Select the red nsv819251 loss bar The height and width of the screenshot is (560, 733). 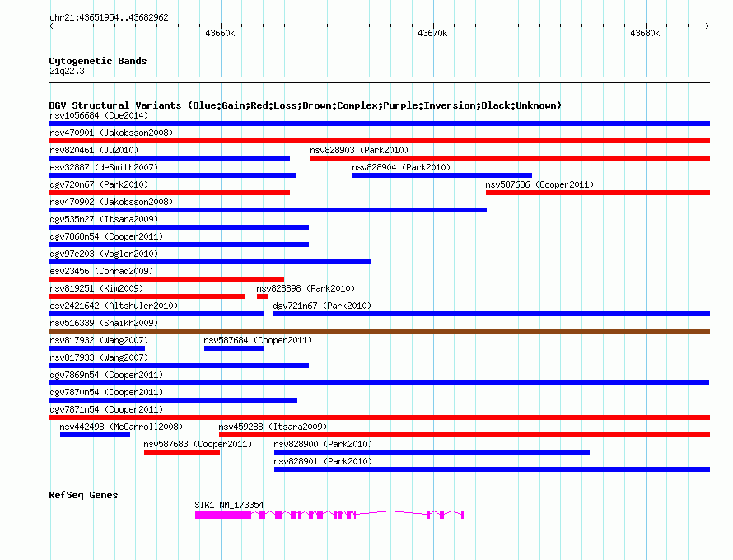click(147, 296)
